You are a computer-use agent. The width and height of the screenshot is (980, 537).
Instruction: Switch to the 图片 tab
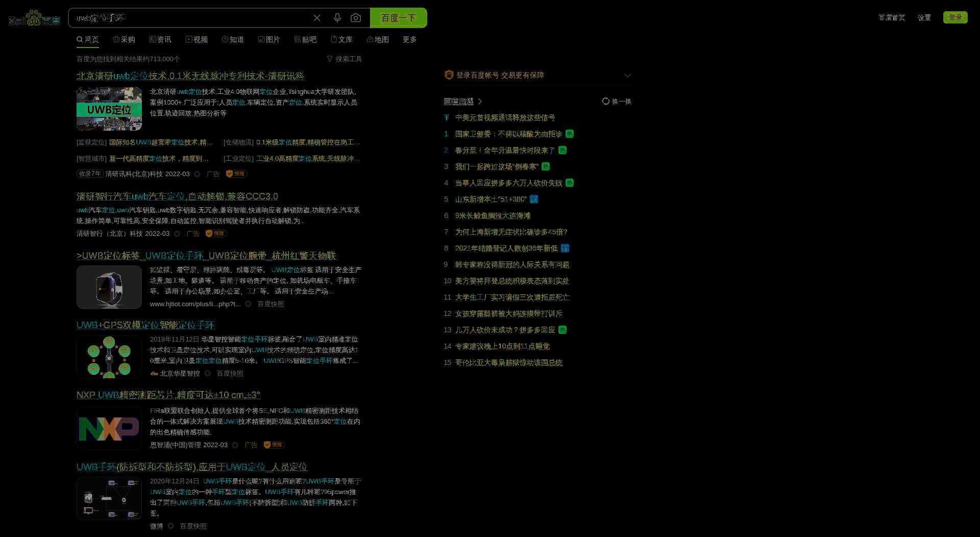point(269,39)
